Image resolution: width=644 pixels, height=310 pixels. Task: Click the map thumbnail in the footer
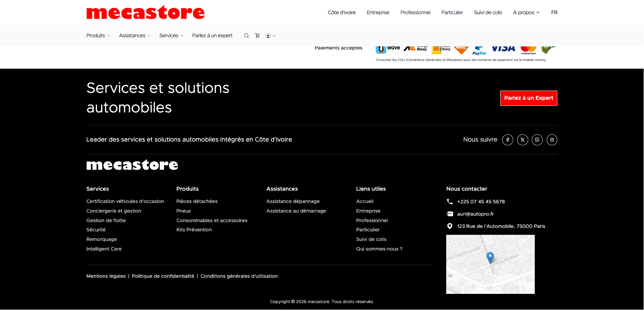coord(490,264)
